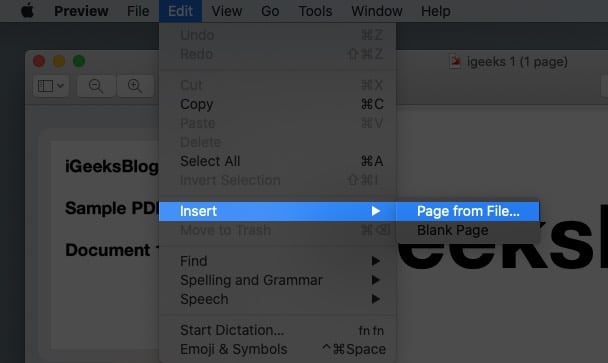Open sidebar view options dropdown

(51, 86)
